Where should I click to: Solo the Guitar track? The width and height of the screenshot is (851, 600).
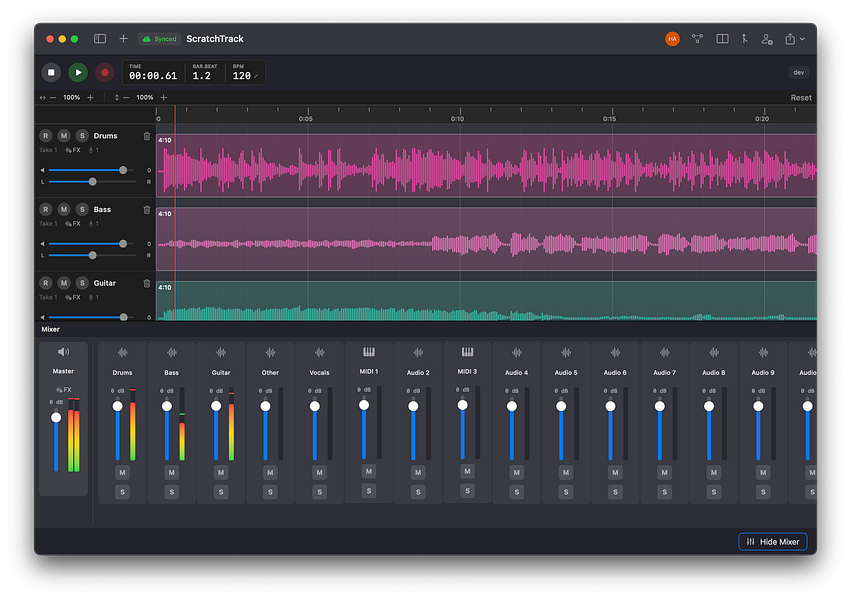(83, 283)
